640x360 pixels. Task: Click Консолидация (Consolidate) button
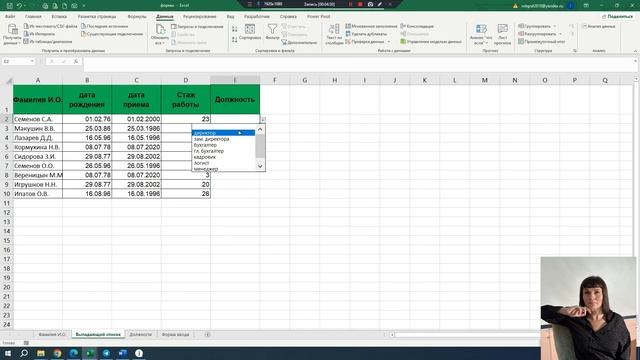tap(417, 26)
